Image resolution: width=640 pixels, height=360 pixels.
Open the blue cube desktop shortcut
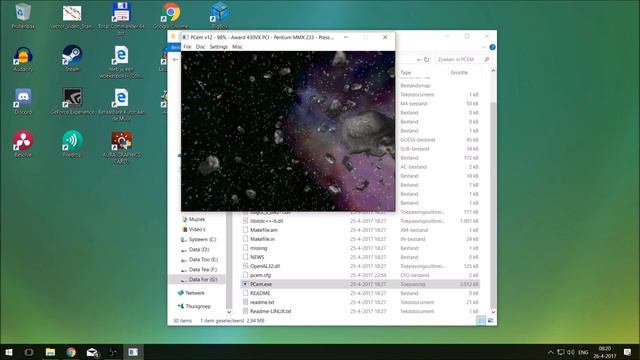point(220,16)
